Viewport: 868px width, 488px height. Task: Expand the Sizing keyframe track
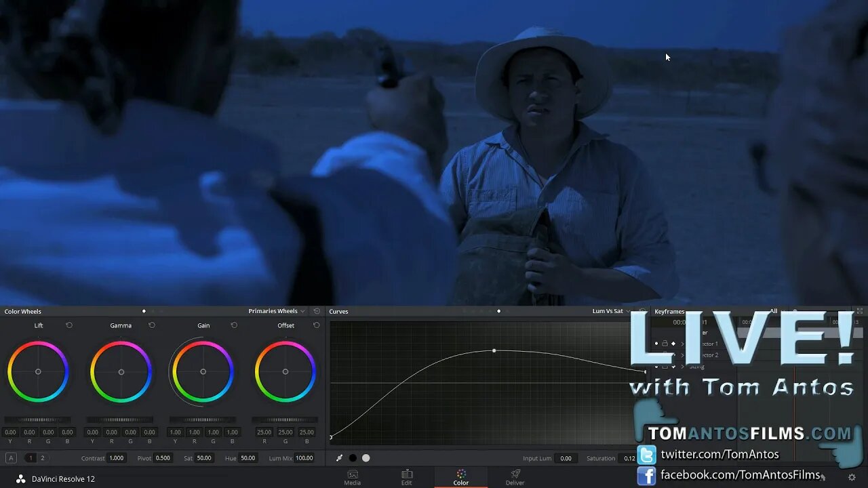(682, 366)
